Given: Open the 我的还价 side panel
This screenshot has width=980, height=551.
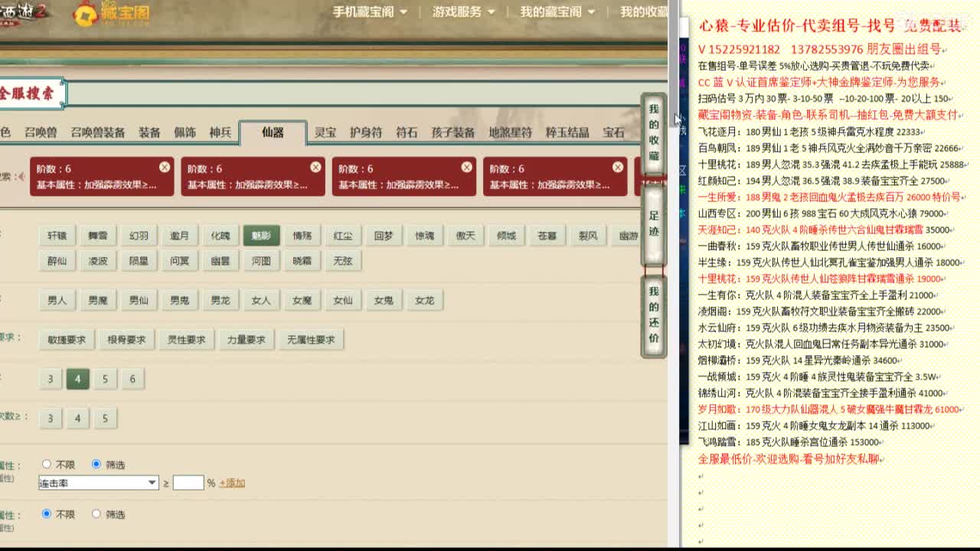Looking at the screenshot, I should click(652, 314).
